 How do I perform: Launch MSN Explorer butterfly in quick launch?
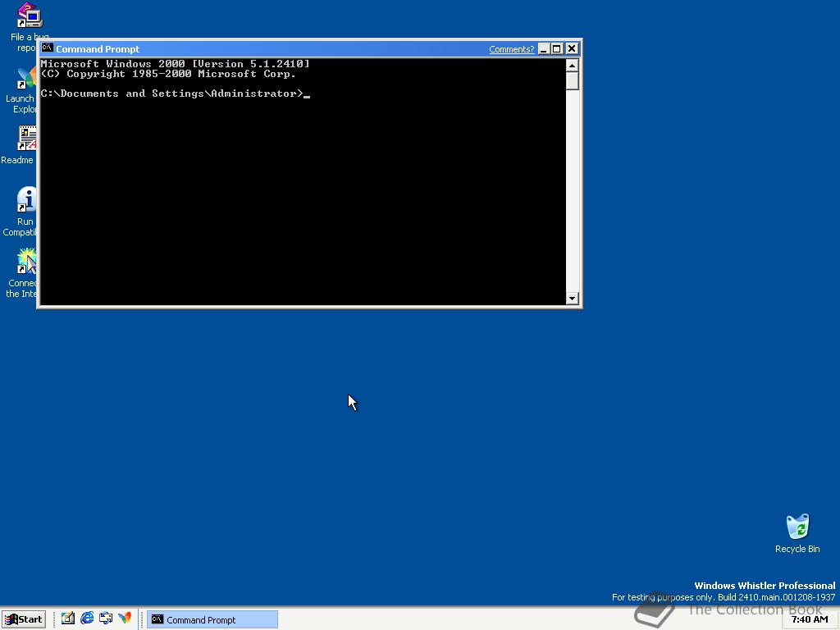pyautogui.click(x=125, y=619)
